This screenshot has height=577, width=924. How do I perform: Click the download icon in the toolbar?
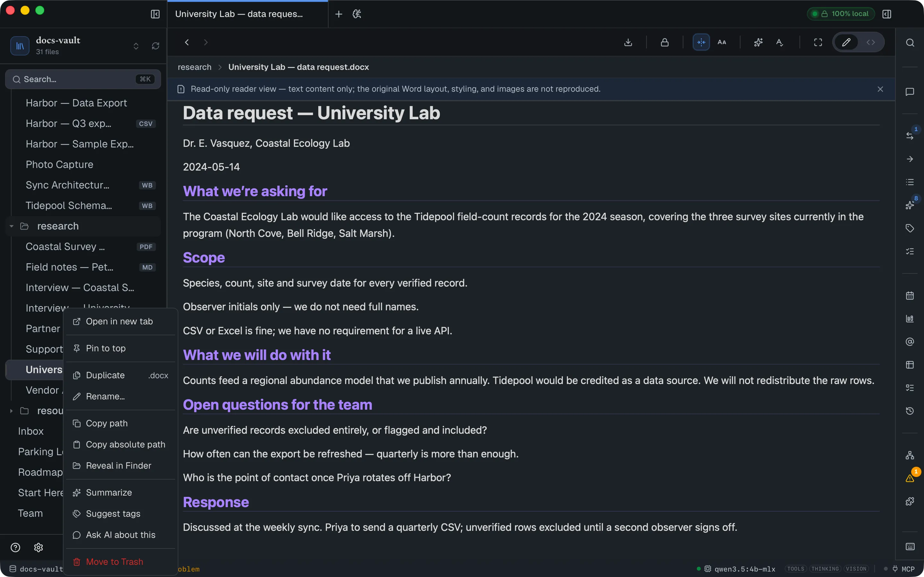pos(628,42)
